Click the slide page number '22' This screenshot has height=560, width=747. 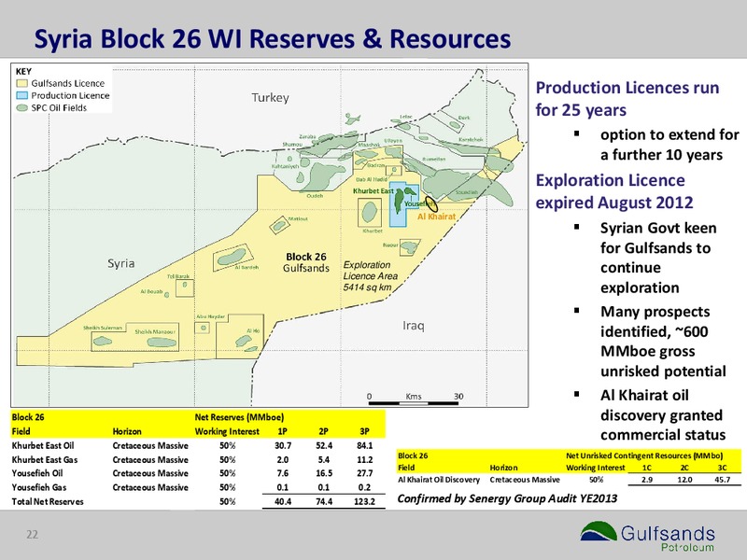[32, 535]
